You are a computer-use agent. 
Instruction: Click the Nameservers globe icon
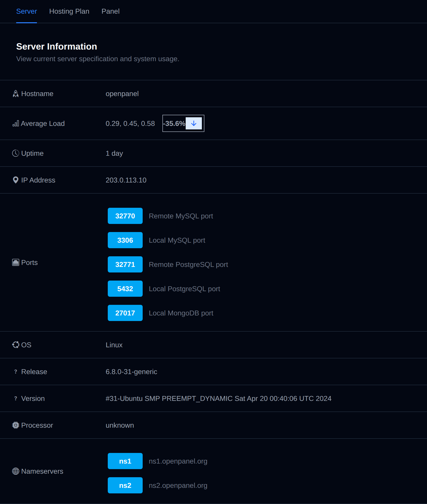pos(16,471)
